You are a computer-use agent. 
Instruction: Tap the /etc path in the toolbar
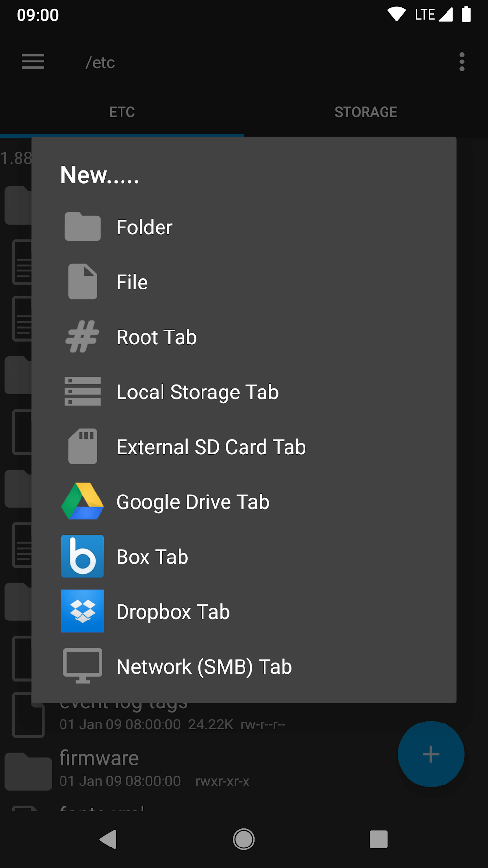pyautogui.click(x=100, y=62)
